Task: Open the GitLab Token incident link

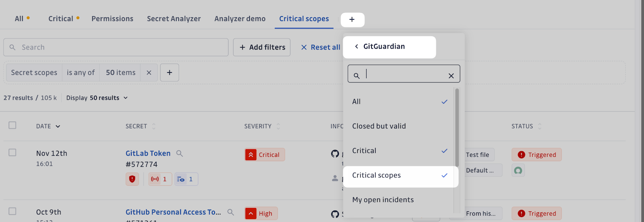Action: tap(148, 153)
